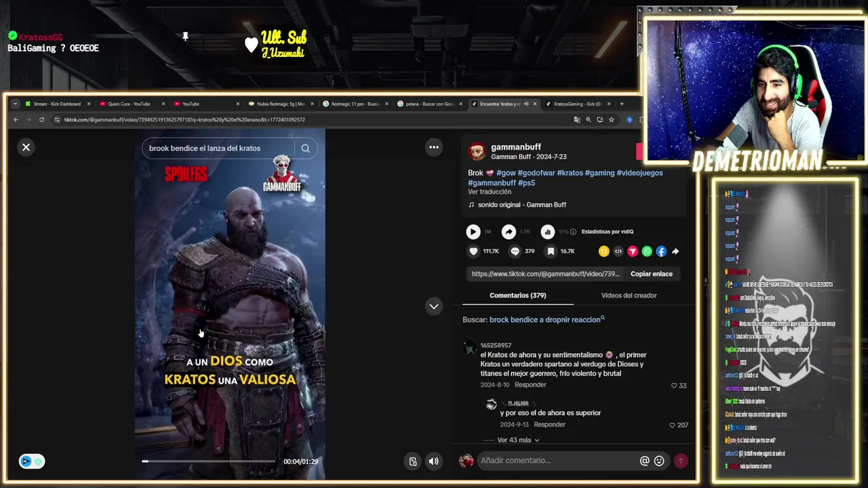Open comments via the speech bubble icon
This screenshot has width=868, height=488.
coord(515,251)
